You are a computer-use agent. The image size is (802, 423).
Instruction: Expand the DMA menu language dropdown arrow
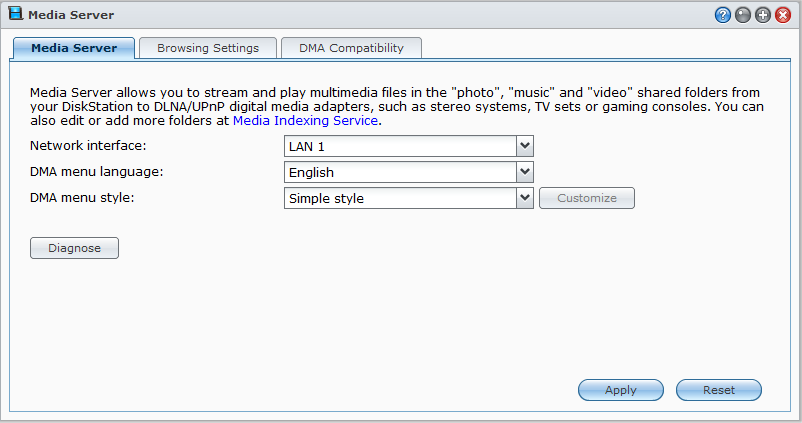tap(525, 172)
